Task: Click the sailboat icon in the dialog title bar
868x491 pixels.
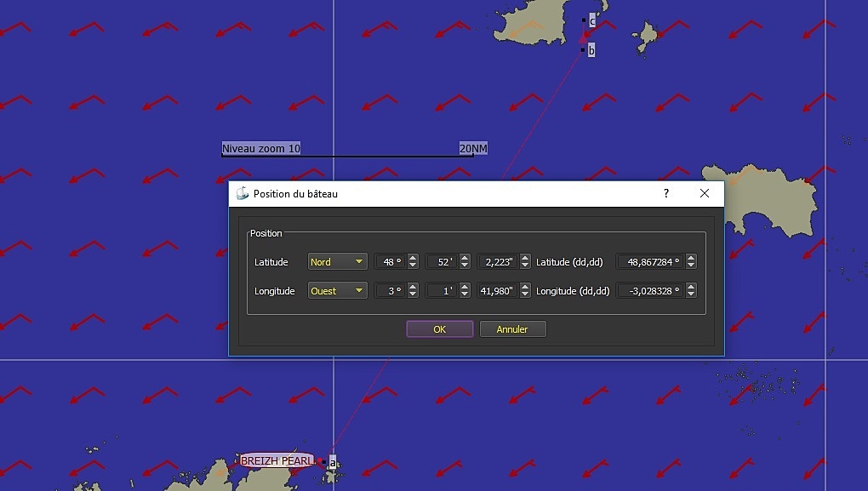Action: click(x=242, y=193)
